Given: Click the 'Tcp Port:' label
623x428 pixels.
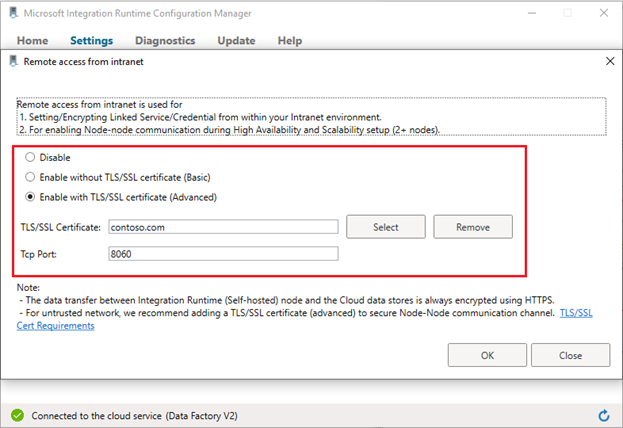Looking at the screenshot, I should (39, 254).
